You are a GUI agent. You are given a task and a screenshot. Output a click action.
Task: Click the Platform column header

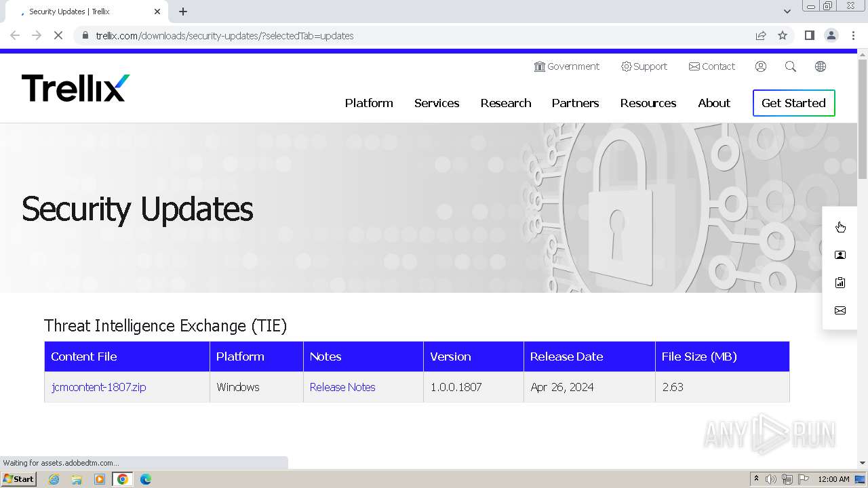[256, 357]
